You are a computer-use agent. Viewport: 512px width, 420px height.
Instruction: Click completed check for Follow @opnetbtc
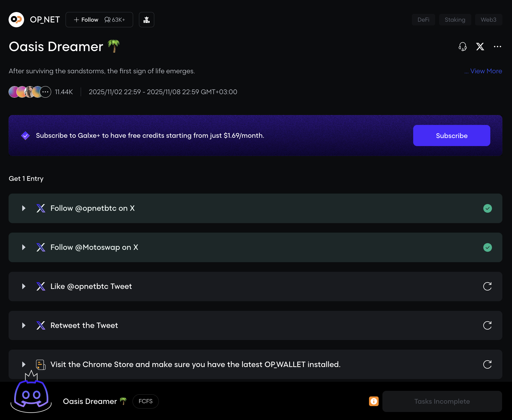487,208
